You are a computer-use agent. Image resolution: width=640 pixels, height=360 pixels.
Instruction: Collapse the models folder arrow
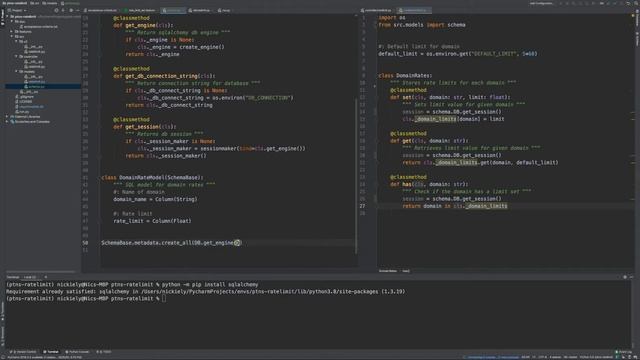point(16,71)
